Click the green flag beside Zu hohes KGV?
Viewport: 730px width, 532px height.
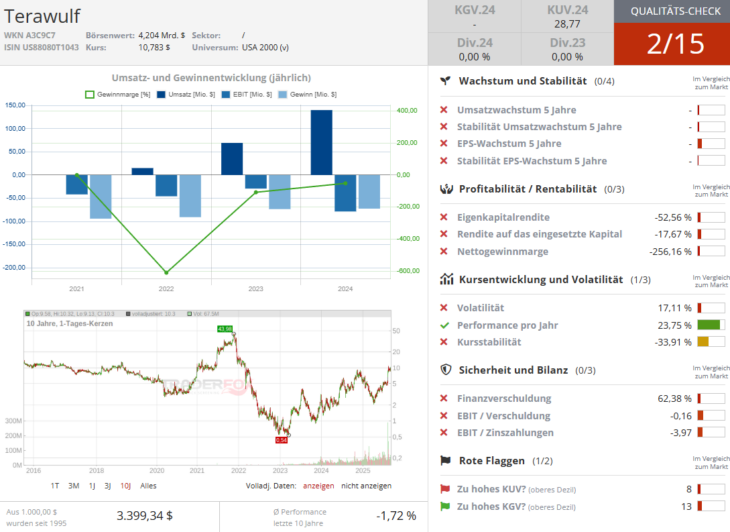[445, 506]
